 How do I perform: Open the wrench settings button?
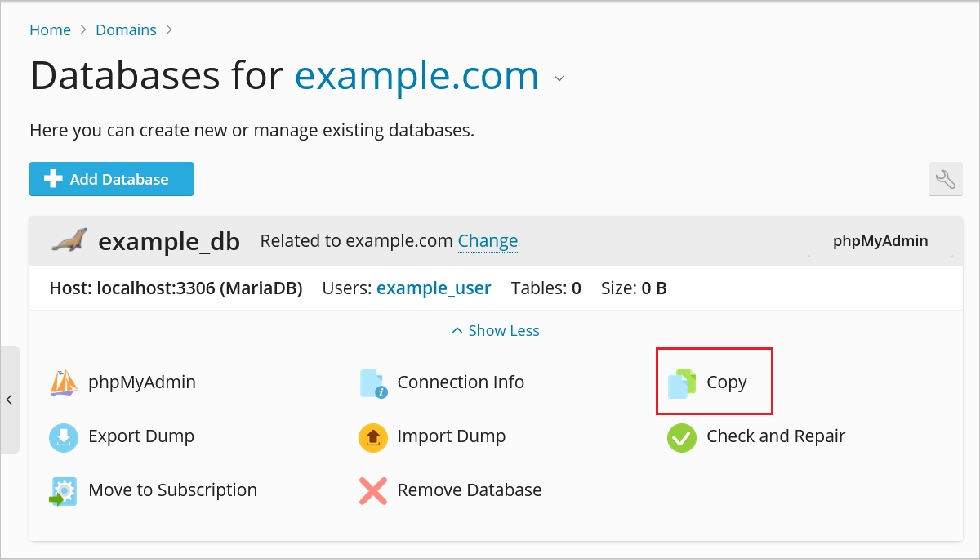945,179
